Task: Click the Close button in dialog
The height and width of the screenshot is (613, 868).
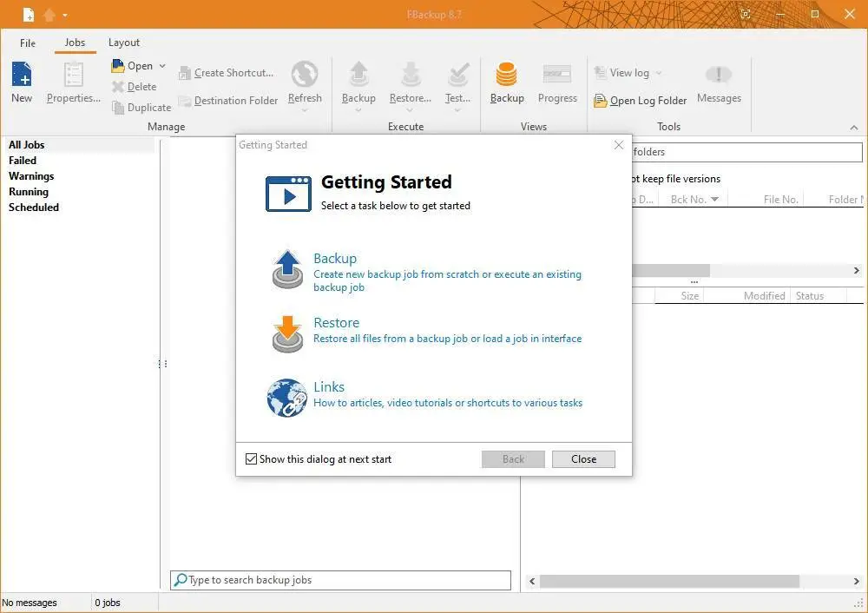Action: [x=583, y=459]
